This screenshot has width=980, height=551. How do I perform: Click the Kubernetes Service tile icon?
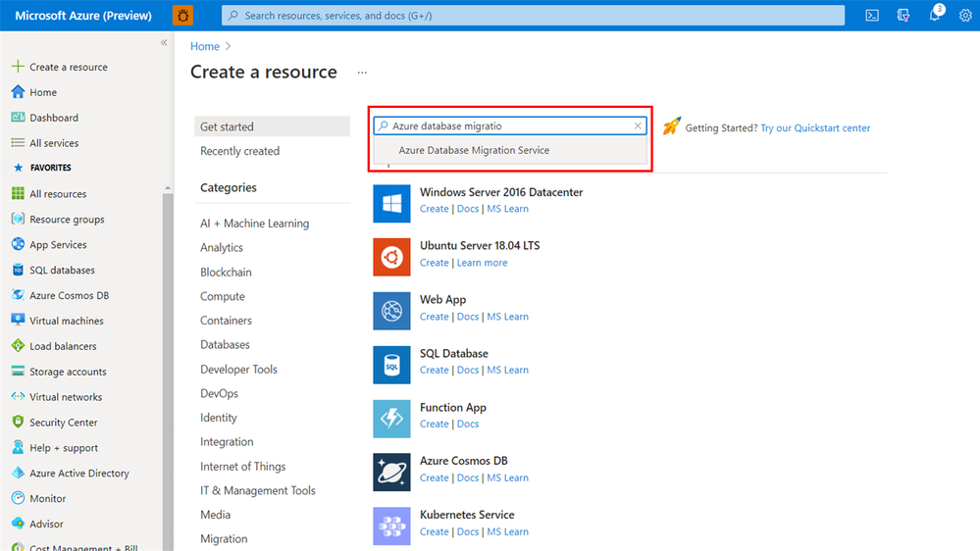click(x=391, y=526)
